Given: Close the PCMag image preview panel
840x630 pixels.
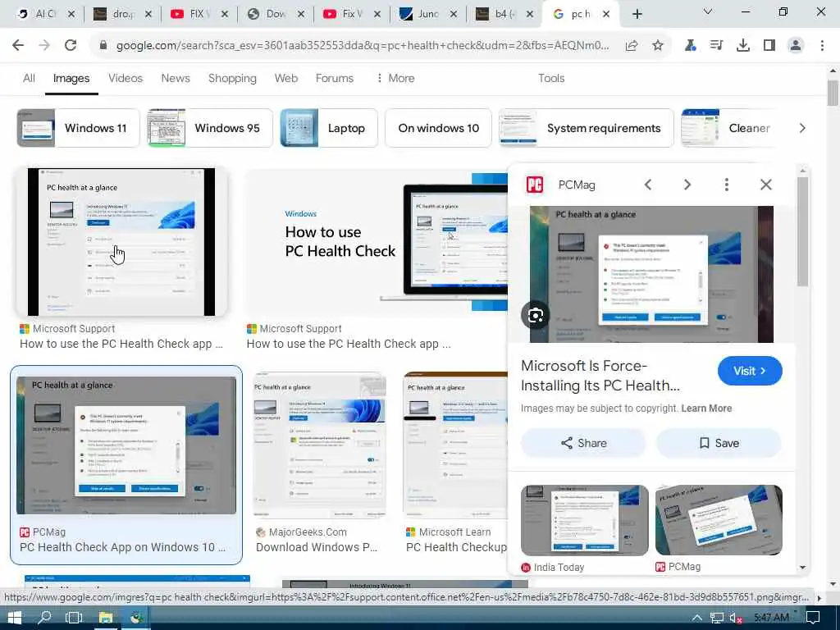Looking at the screenshot, I should pos(766,185).
